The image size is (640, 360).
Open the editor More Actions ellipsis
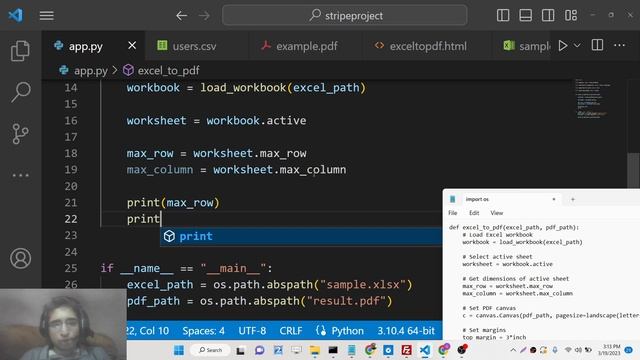(620, 45)
